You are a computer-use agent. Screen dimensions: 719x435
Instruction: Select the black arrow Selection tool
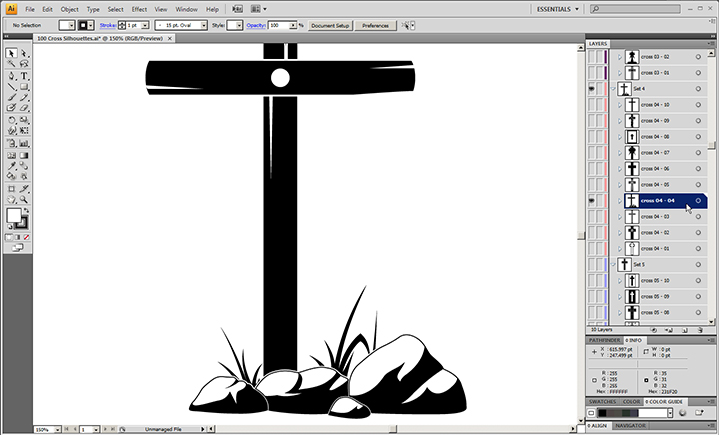click(x=11, y=52)
